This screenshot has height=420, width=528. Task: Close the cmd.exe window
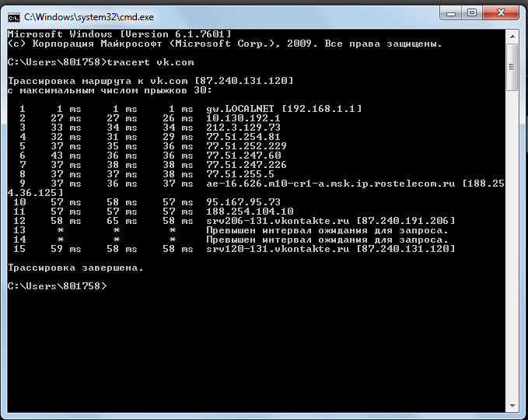(500, 13)
